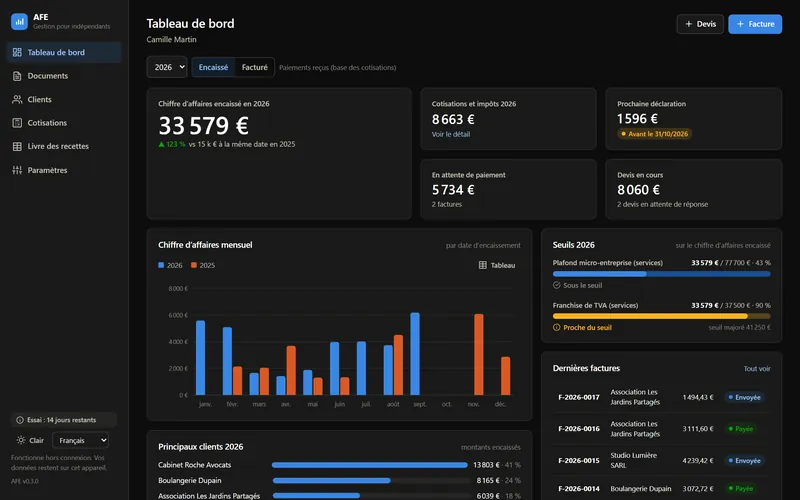Click the Paramètres sliders icon
The image size is (800, 500).
pyautogui.click(x=17, y=170)
